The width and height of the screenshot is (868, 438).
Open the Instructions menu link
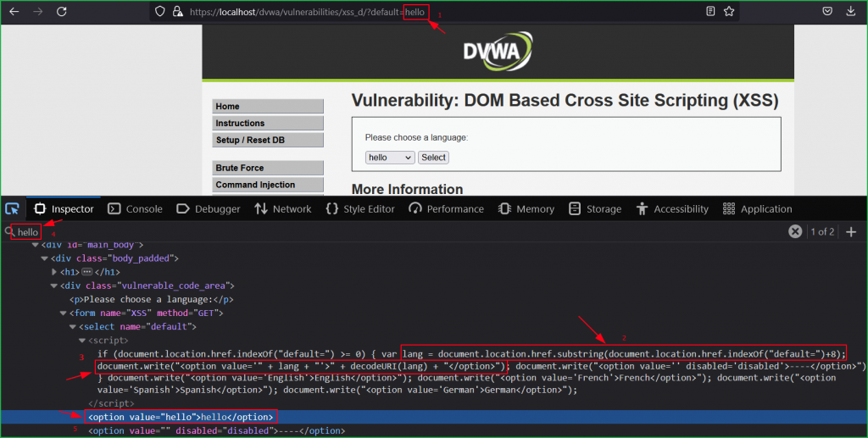coord(268,123)
